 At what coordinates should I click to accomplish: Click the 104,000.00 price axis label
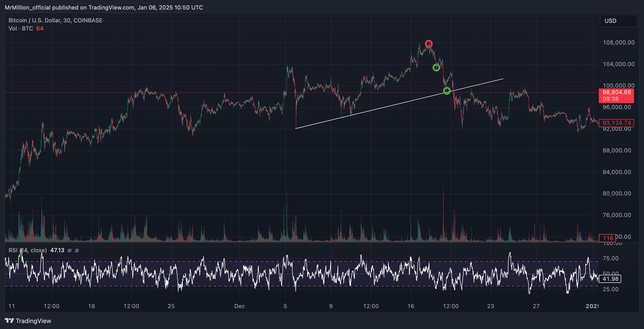[x=619, y=64]
